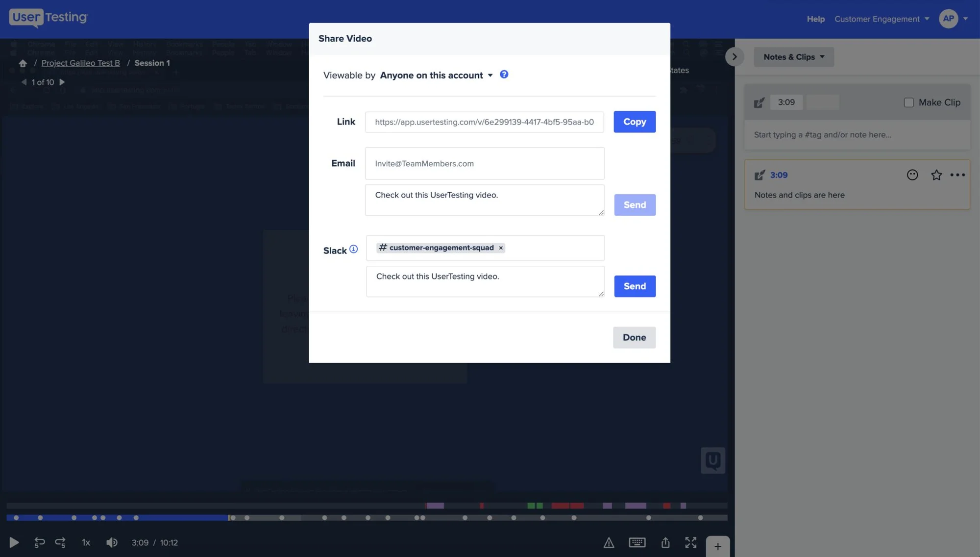Click the note text box Start typing a #tag

[857, 135]
